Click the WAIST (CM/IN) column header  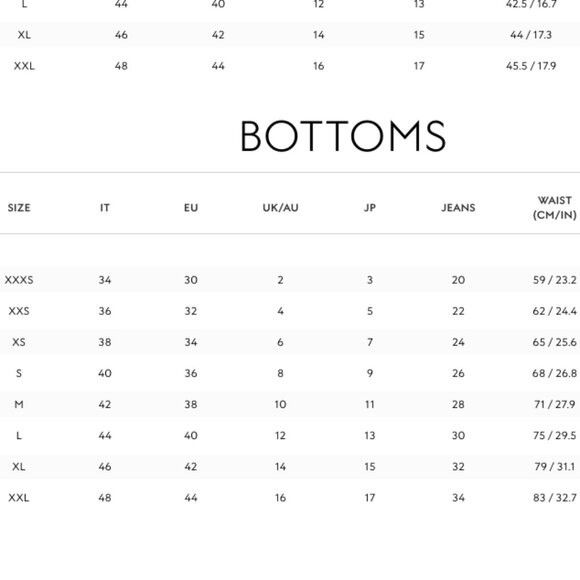[x=554, y=208]
